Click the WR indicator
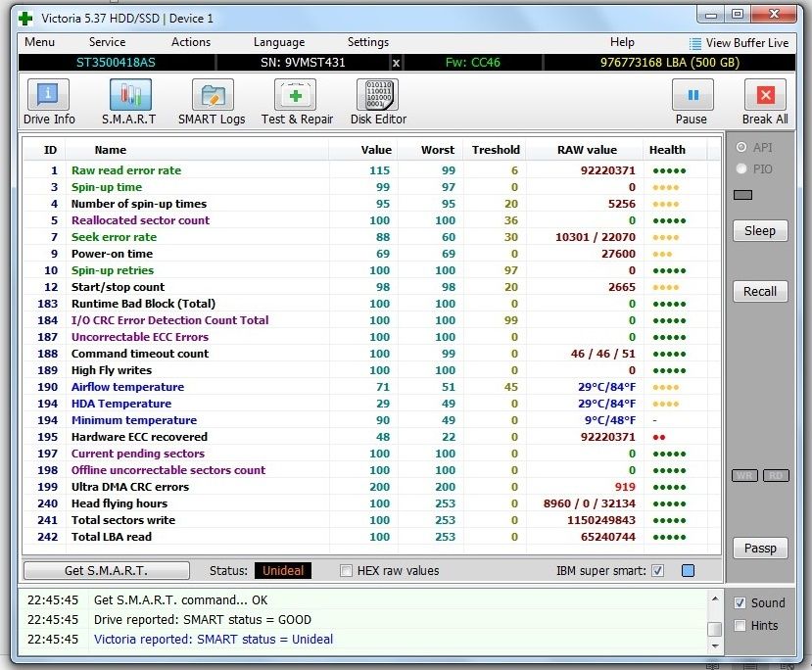Image resolution: width=812 pixels, height=670 pixels. 744,475
